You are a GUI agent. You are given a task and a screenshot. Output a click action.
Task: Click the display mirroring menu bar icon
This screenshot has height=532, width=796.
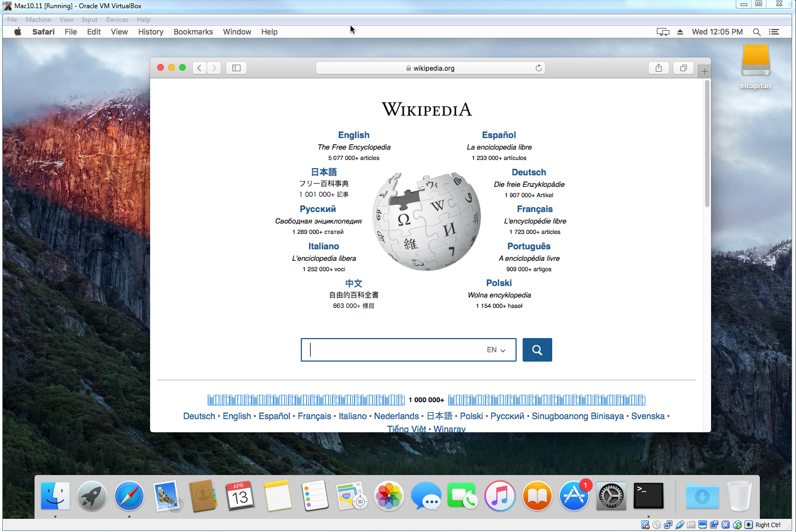tap(663, 32)
